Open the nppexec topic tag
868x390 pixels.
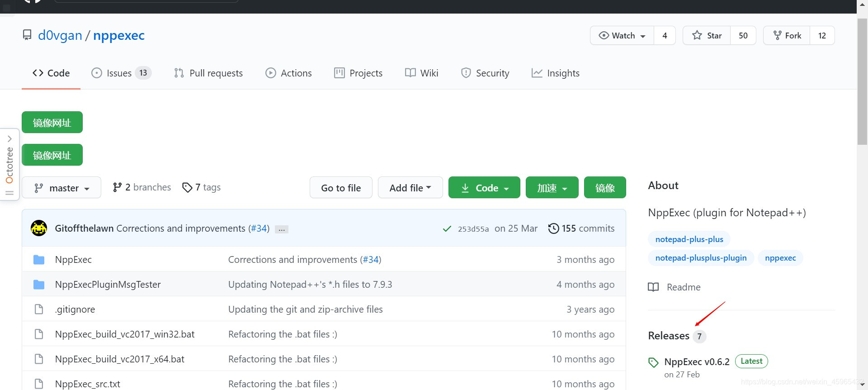780,257
